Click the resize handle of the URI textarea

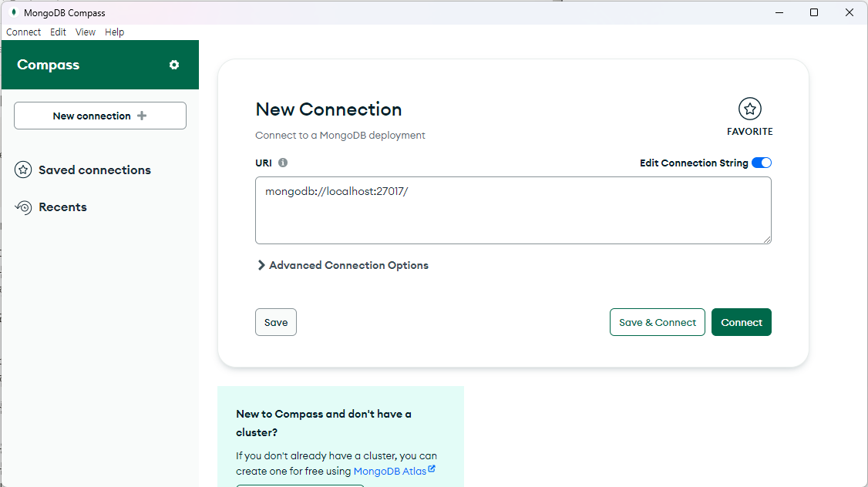tap(767, 239)
